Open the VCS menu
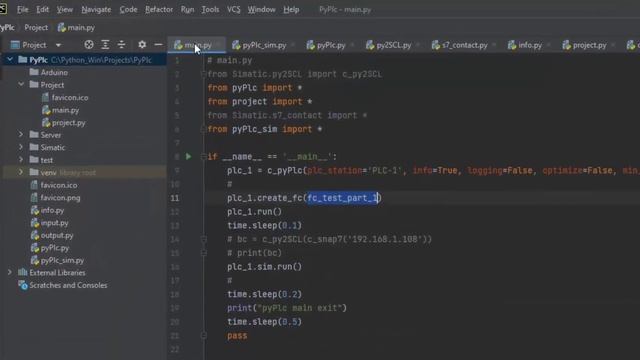Image resolution: width=640 pixels, height=360 pixels. tap(233, 9)
